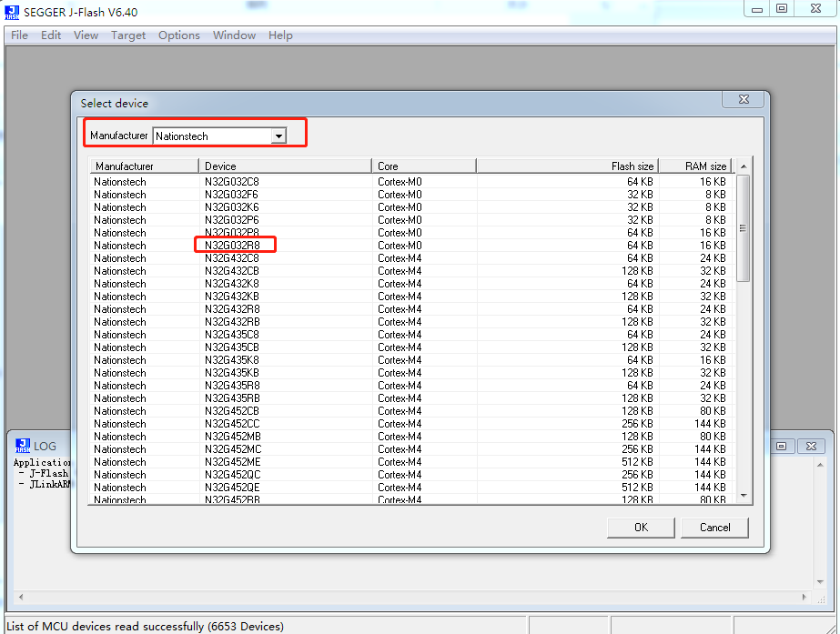Viewport: 840px width, 634px height.
Task: Select device N32G432RB
Action: coord(412,322)
